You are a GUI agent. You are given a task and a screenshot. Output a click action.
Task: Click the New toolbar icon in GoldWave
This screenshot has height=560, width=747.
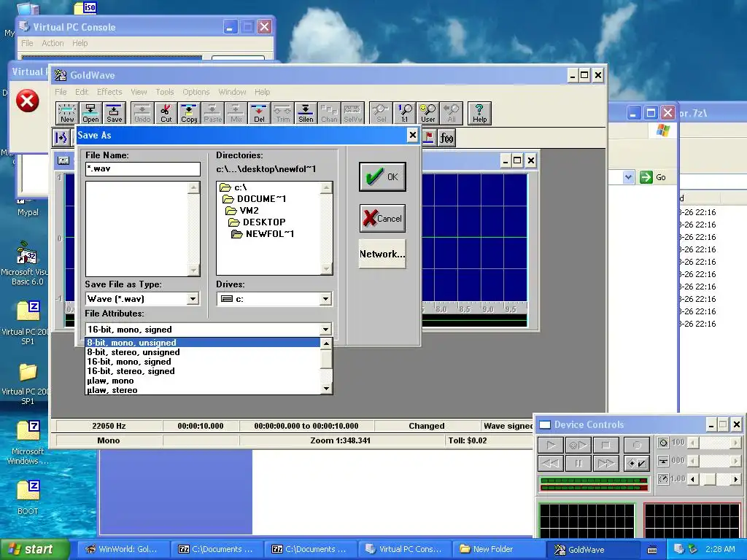click(67, 113)
